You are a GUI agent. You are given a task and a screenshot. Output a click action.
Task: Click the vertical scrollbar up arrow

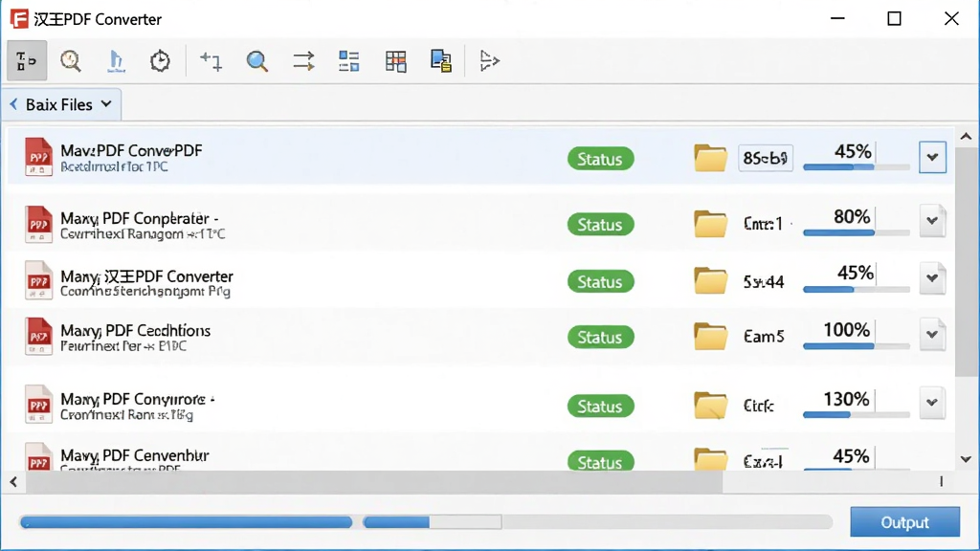[967, 137]
